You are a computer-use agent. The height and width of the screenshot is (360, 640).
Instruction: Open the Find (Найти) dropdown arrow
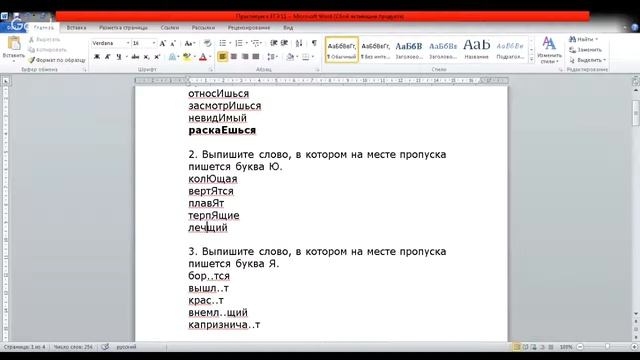point(597,39)
